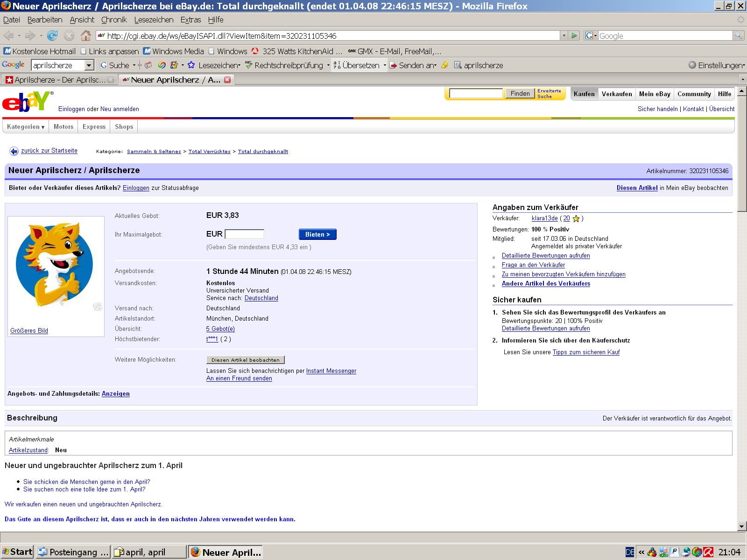Open the Windows Media bookmark
Viewport: 747px width, 560px height.
pyautogui.click(x=173, y=51)
